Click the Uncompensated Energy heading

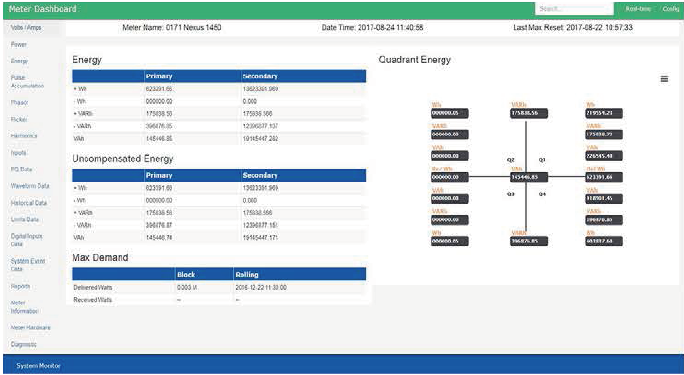[x=123, y=159]
